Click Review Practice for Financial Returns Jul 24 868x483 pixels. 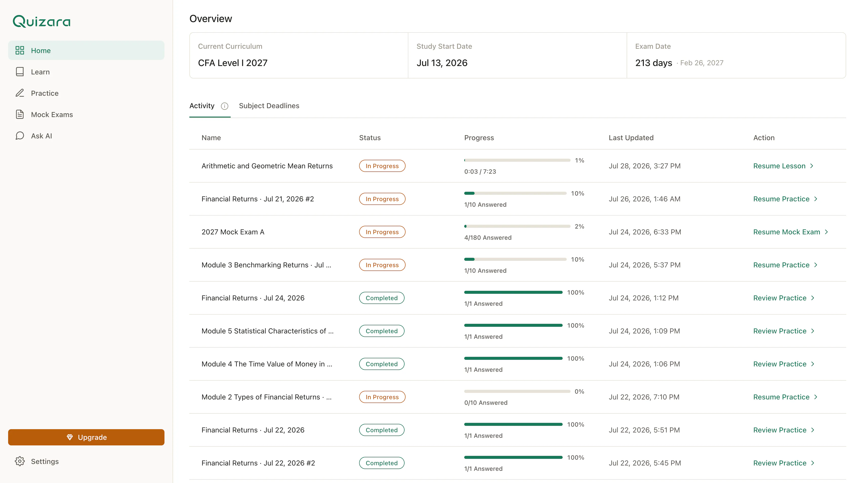[784, 298]
